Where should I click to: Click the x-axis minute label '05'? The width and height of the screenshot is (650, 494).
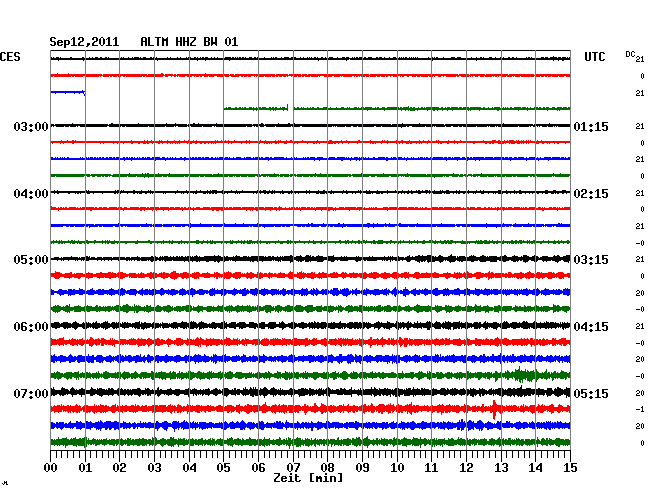223,467
